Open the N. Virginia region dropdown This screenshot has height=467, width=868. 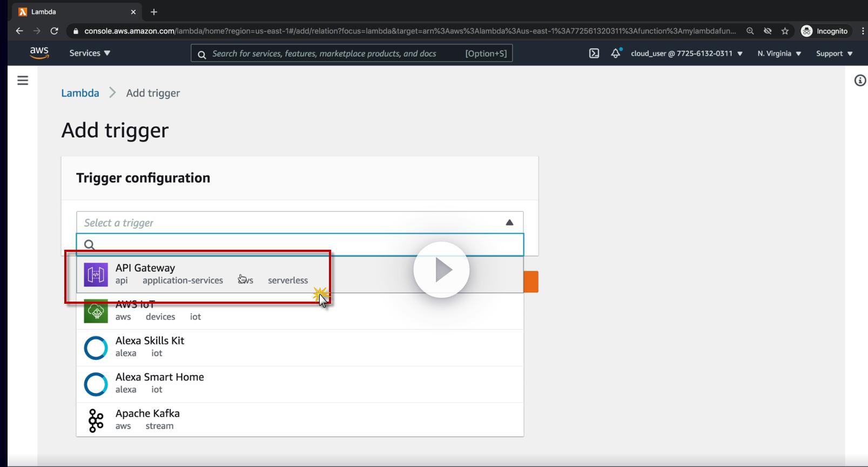pyautogui.click(x=779, y=54)
